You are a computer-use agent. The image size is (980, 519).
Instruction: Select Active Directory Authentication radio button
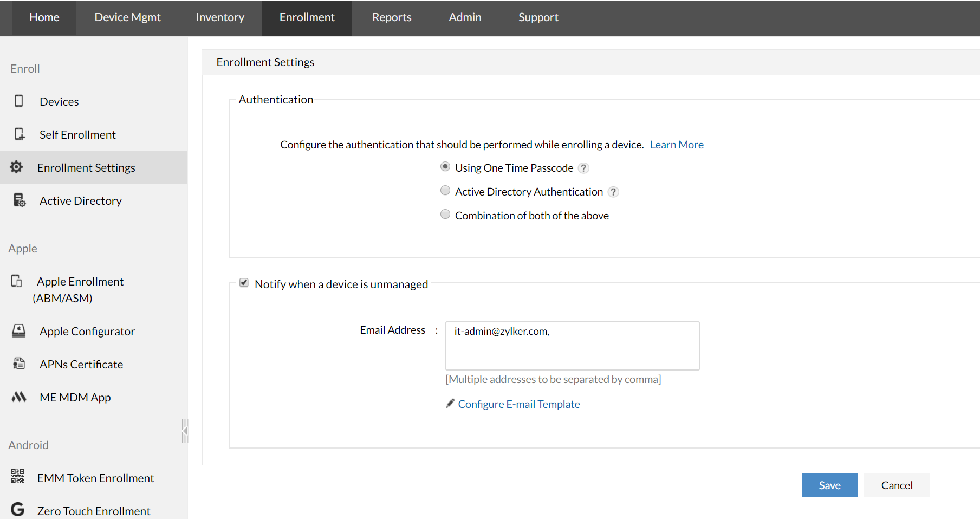pyautogui.click(x=445, y=191)
